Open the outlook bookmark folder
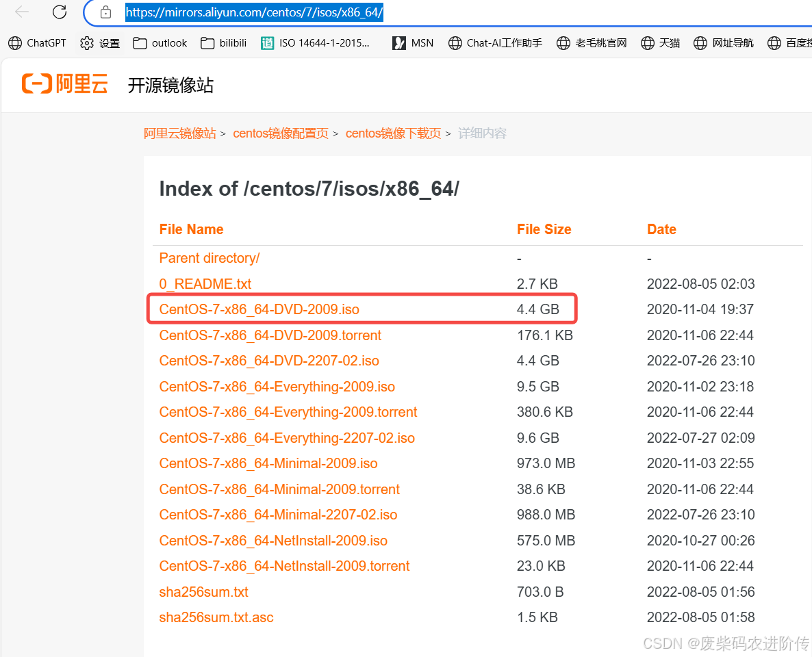 pyautogui.click(x=160, y=42)
